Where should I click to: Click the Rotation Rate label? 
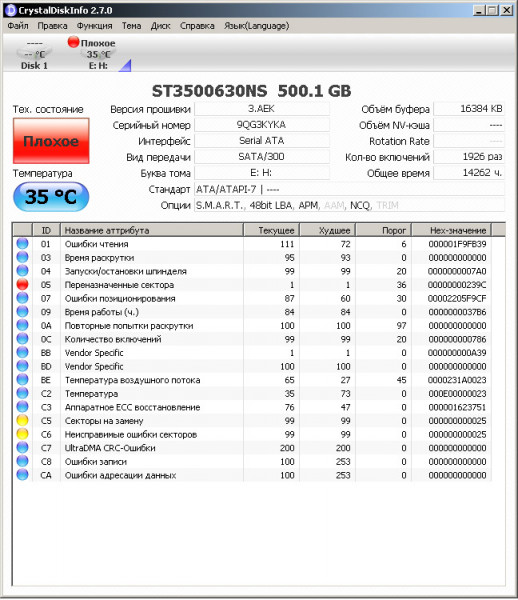click(399, 141)
